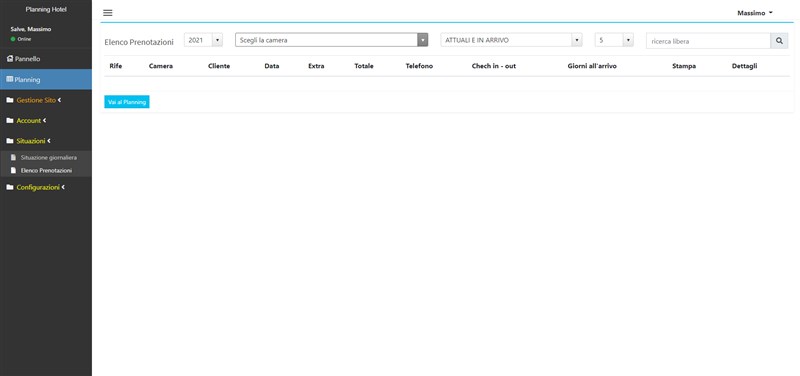Collapse the Situazioni chevron

[49, 141]
